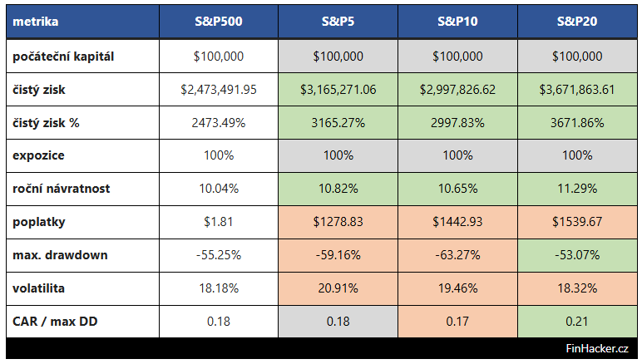Click the roční návratnost row label

tap(62, 189)
